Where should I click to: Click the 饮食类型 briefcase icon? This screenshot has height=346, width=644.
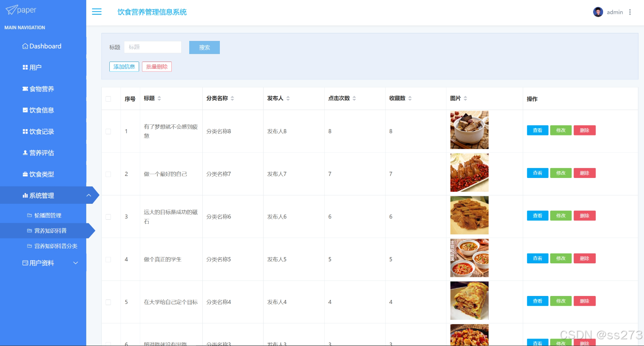pyautogui.click(x=25, y=174)
